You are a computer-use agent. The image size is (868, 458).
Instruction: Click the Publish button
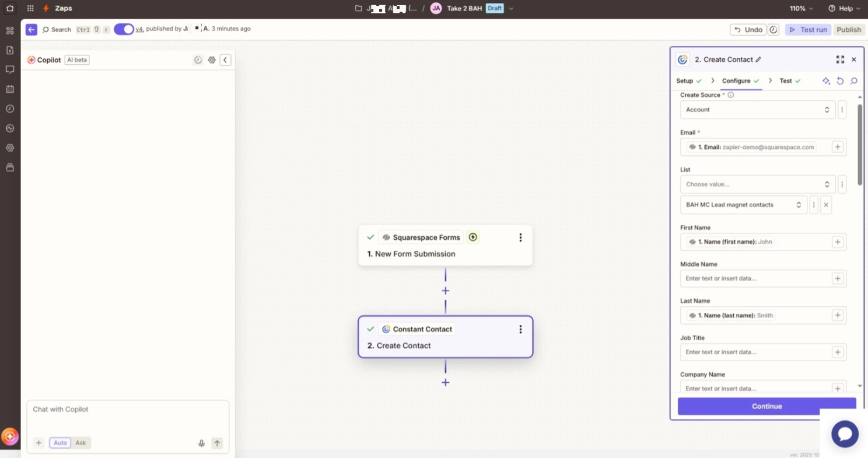(x=848, y=30)
